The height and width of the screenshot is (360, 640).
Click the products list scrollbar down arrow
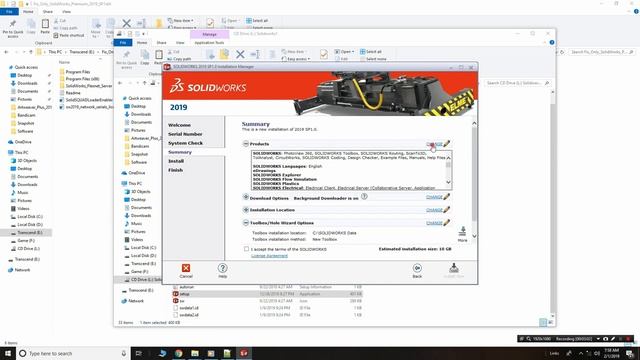coord(449,182)
